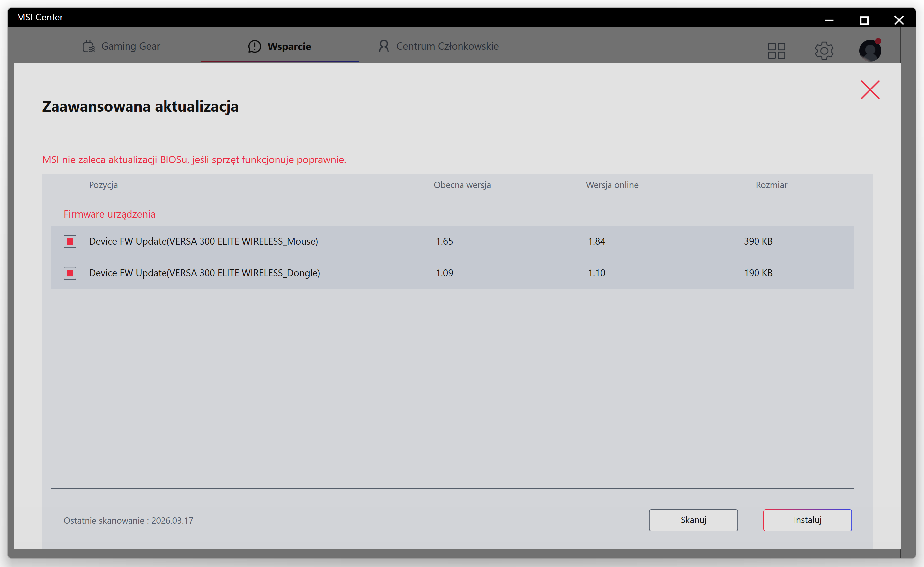Click the user profile avatar
Screen dimensions: 924x567
(x=869, y=50)
